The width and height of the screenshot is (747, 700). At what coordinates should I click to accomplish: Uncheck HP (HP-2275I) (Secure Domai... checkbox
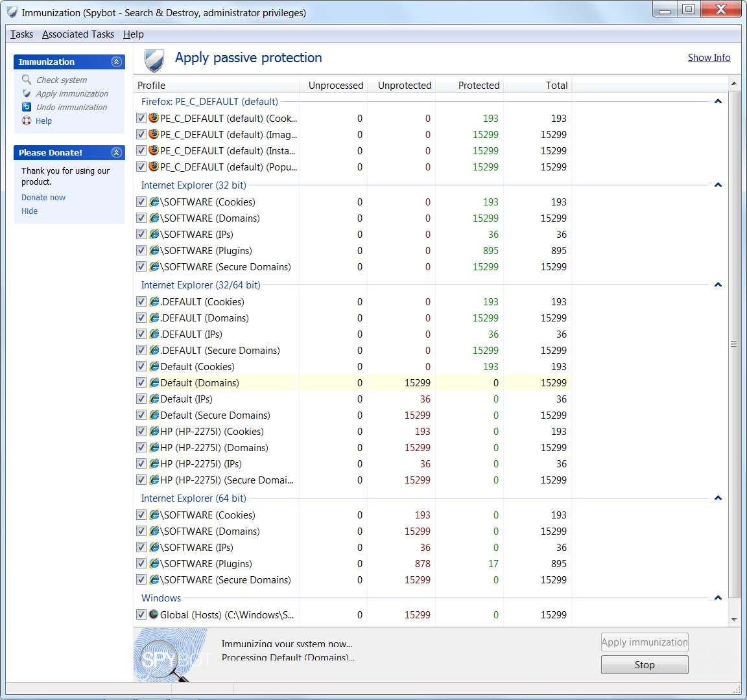(141, 480)
